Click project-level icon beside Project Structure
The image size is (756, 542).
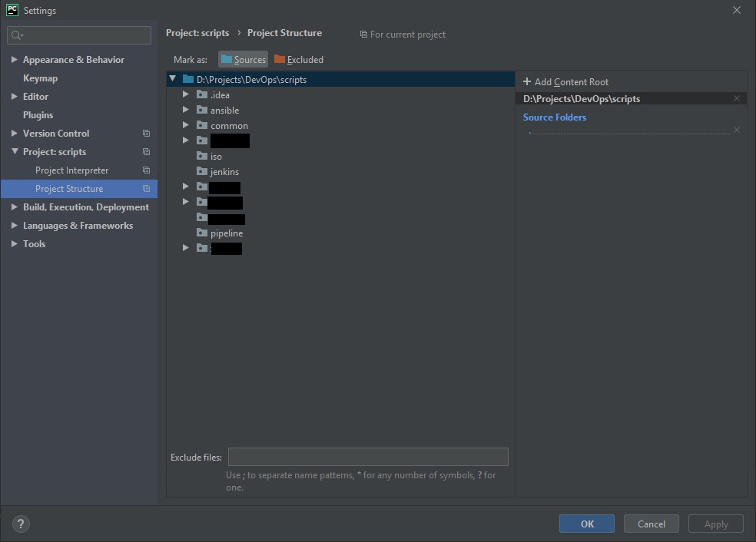pos(146,189)
